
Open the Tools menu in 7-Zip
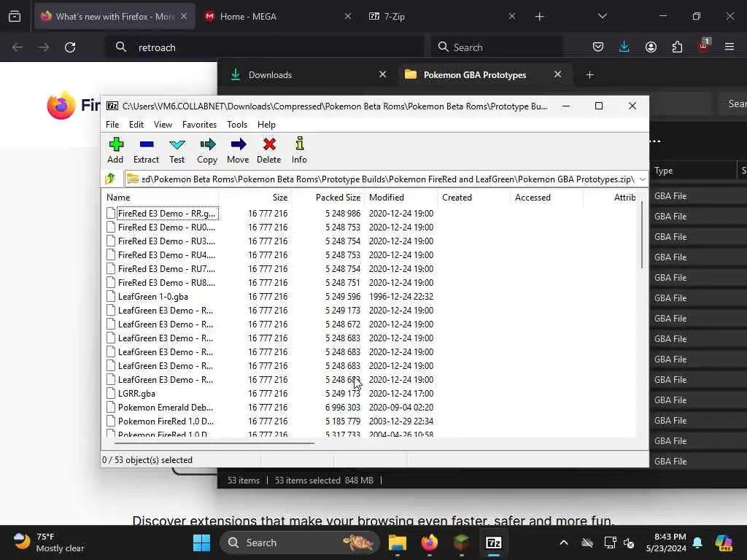point(237,124)
